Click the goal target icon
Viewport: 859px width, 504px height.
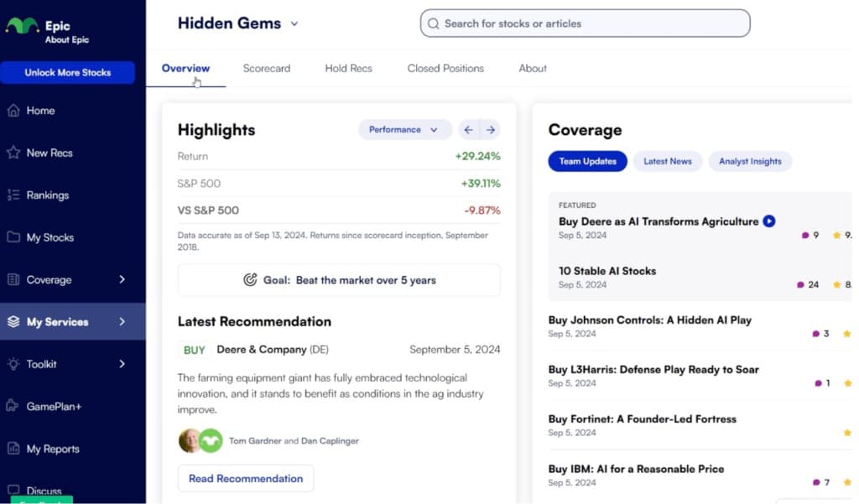250,280
